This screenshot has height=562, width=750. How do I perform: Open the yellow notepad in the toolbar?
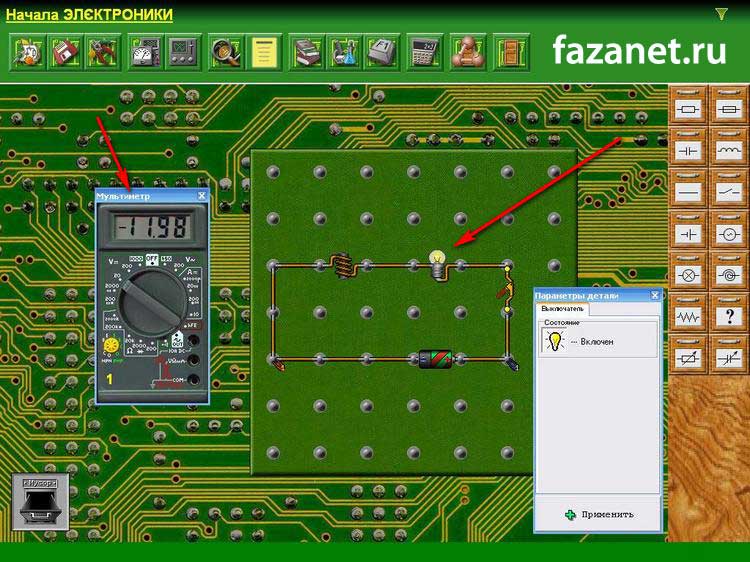tap(265, 51)
